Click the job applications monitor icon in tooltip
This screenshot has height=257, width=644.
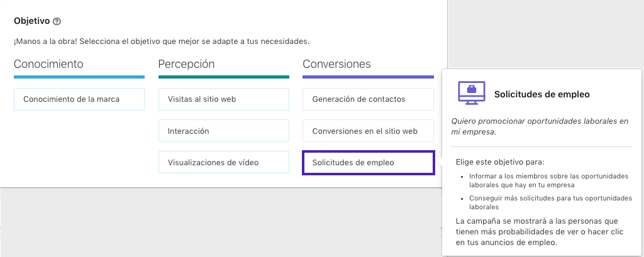pyautogui.click(x=472, y=94)
